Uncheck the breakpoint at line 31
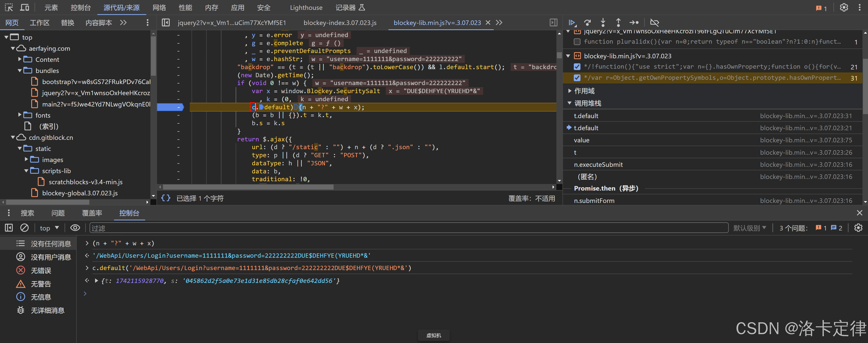 click(577, 78)
